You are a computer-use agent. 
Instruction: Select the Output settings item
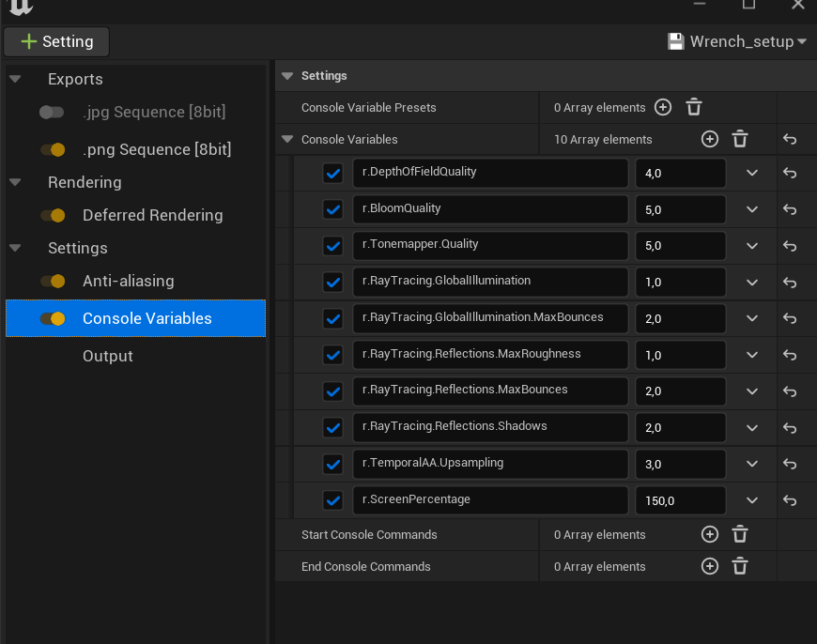coord(108,356)
